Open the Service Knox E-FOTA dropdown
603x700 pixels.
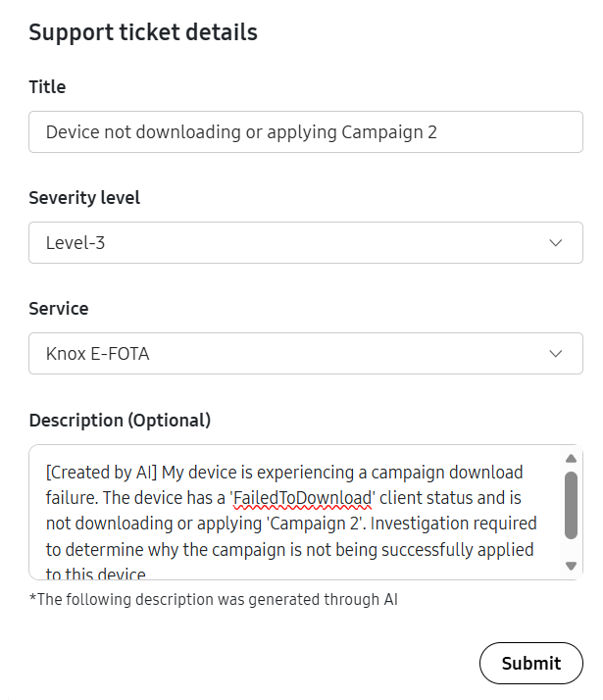click(x=306, y=354)
